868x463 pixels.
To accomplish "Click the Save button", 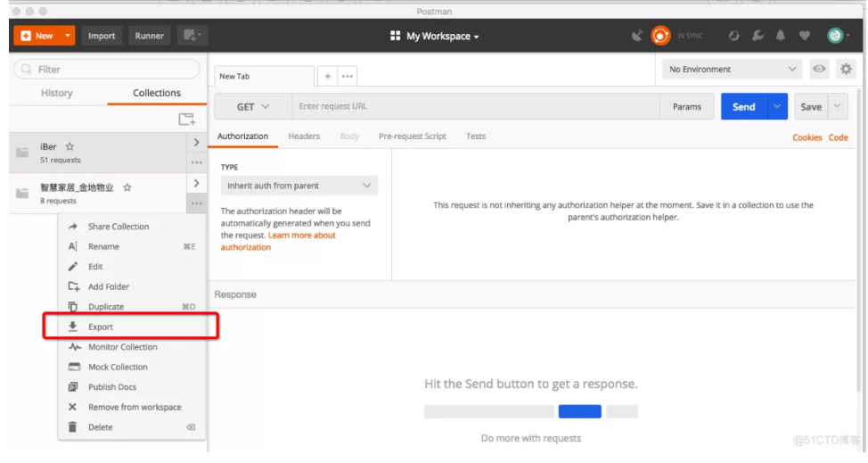I will pyautogui.click(x=811, y=106).
